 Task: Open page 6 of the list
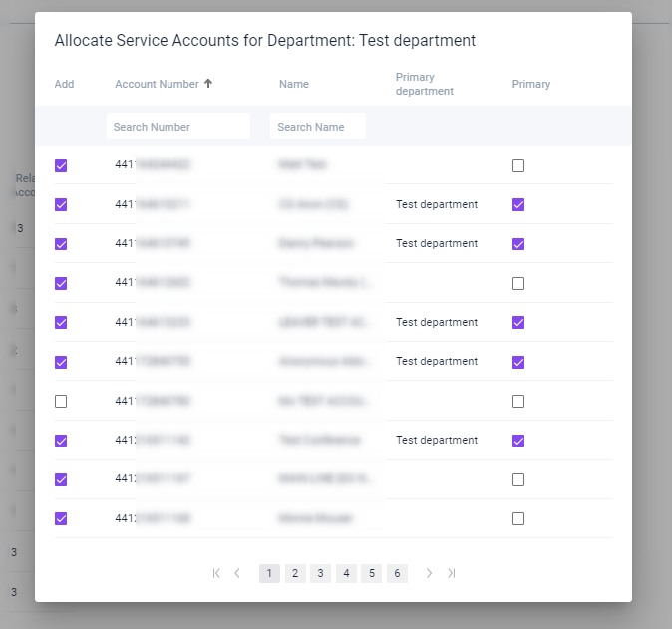(397, 573)
